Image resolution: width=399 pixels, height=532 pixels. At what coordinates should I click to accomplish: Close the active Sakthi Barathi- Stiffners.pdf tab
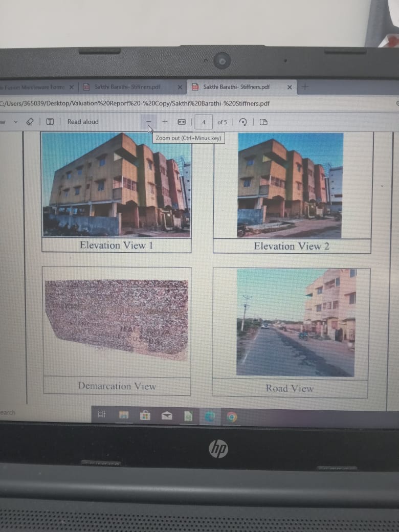pyautogui.click(x=289, y=87)
